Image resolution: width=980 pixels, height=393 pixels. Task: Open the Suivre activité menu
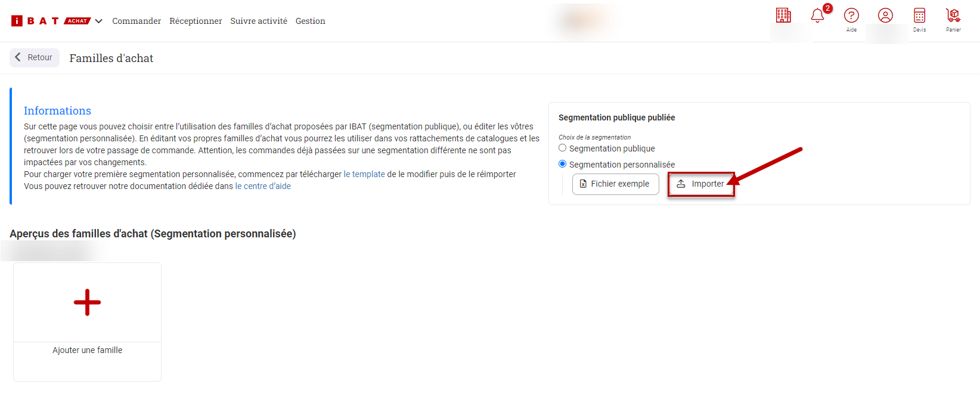click(259, 21)
